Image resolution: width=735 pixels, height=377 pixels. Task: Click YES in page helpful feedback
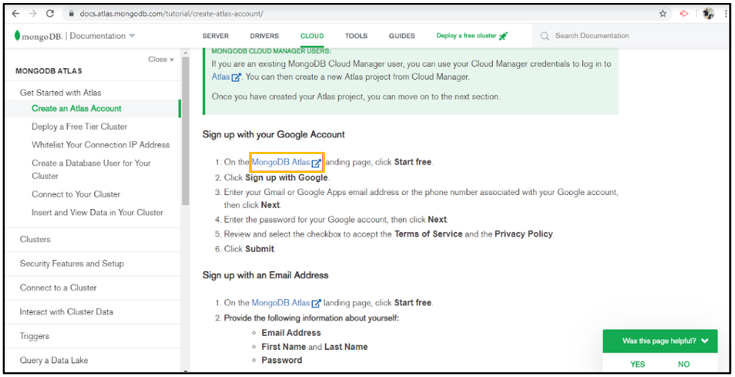tap(638, 364)
